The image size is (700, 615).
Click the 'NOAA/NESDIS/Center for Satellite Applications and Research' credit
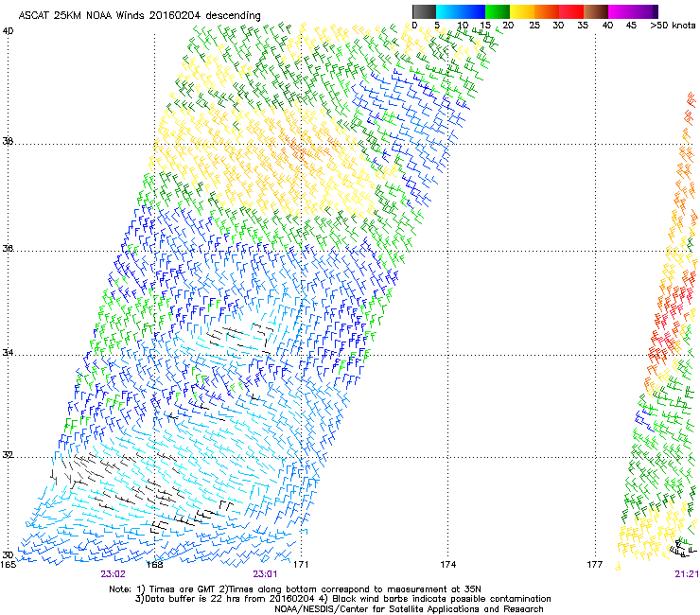point(409,609)
